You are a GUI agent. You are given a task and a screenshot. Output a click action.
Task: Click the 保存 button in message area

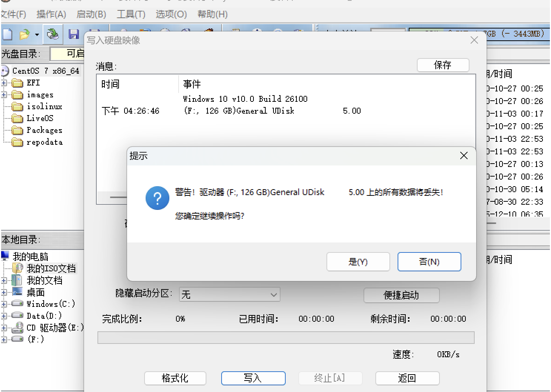tap(443, 65)
